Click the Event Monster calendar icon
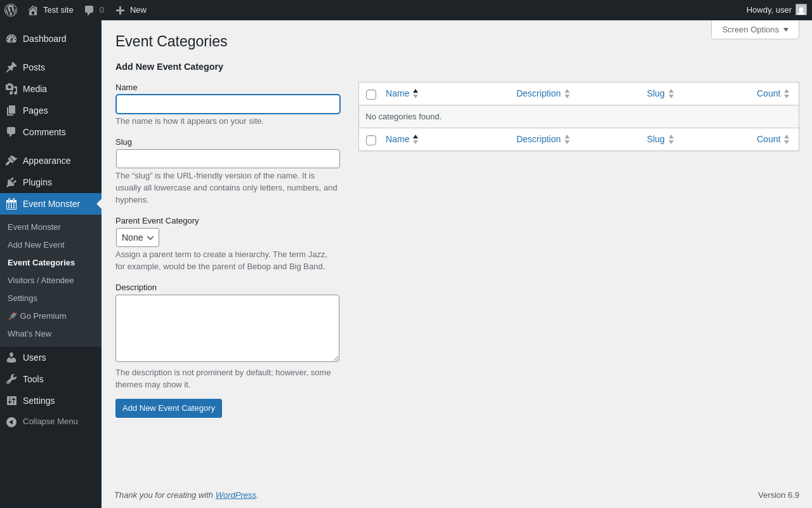Viewport: 812px width, 508px height. pyautogui.click(x=11, y=204)
